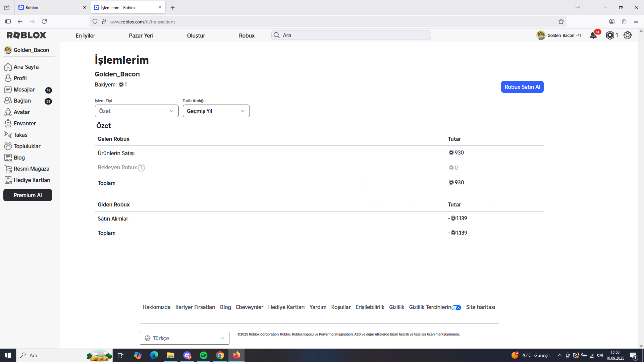
Task: Click the Ana Sayfa home icon
Action: pyautogui.click(x=8, y=67)
